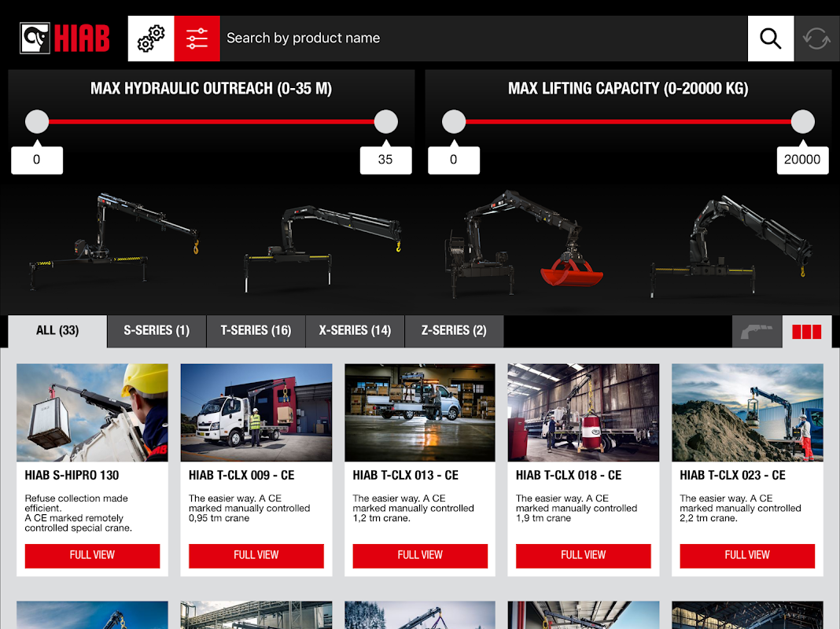Switch to crane silhouette view
This screenshot has height=629, width=840.
pos(757,331)
